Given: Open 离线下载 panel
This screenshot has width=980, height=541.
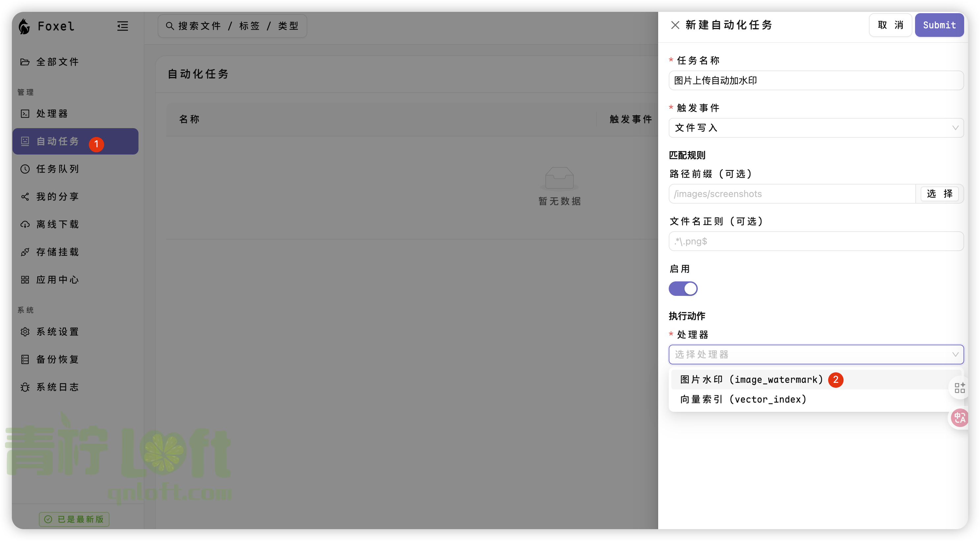Looking at the screenshot, I should (x=56, y=224).
